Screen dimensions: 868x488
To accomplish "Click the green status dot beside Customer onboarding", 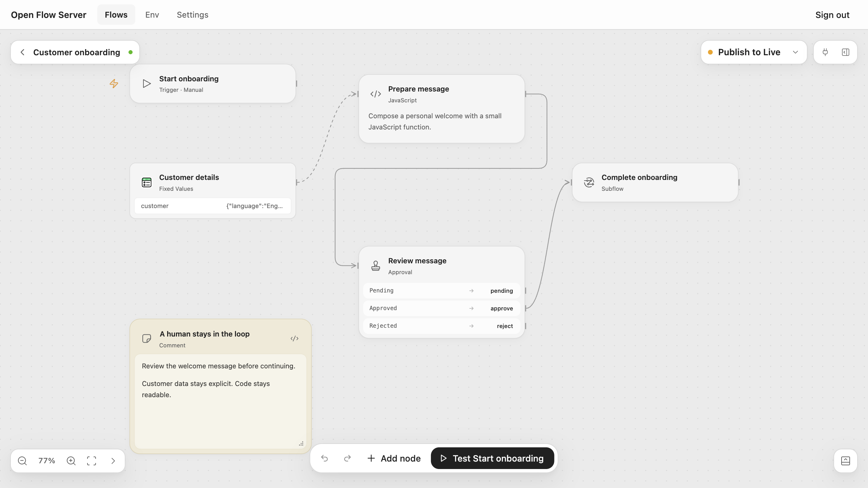I will [x=131, y=52].
